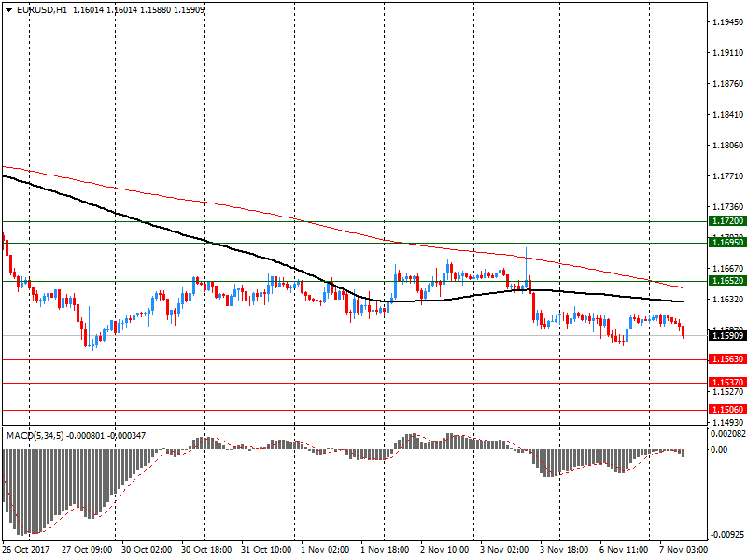
Task: Click the 31 Oct 10:00 time axis label
Action: pyautogui.click(x=266, y=549)
